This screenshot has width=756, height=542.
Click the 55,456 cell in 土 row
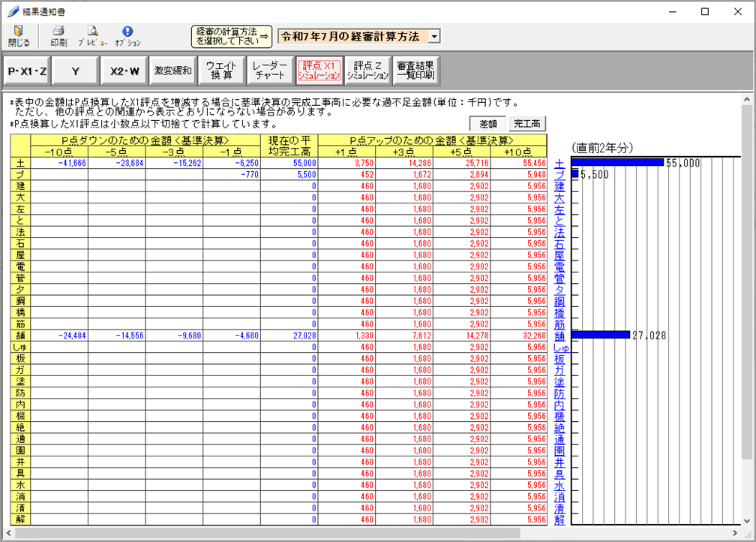click(519, 163)
